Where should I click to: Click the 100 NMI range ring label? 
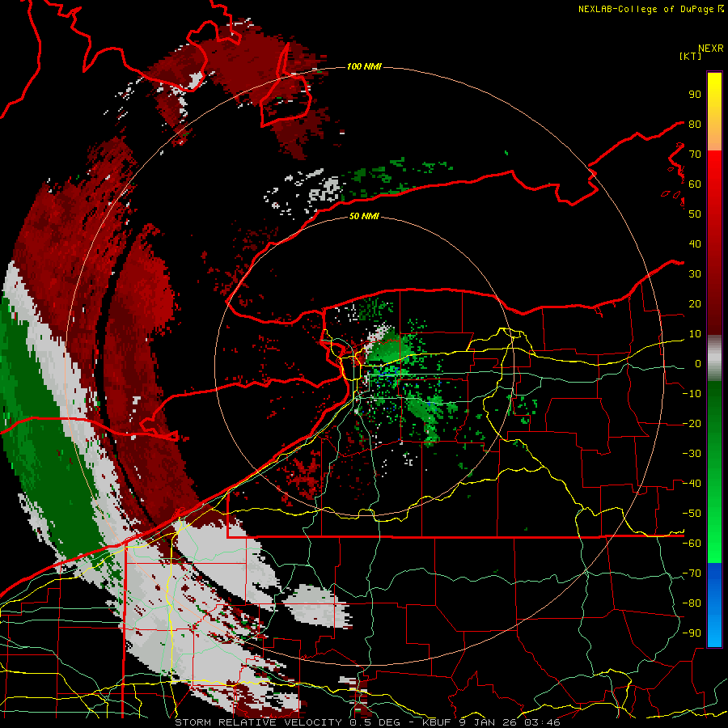click(364, 66)
